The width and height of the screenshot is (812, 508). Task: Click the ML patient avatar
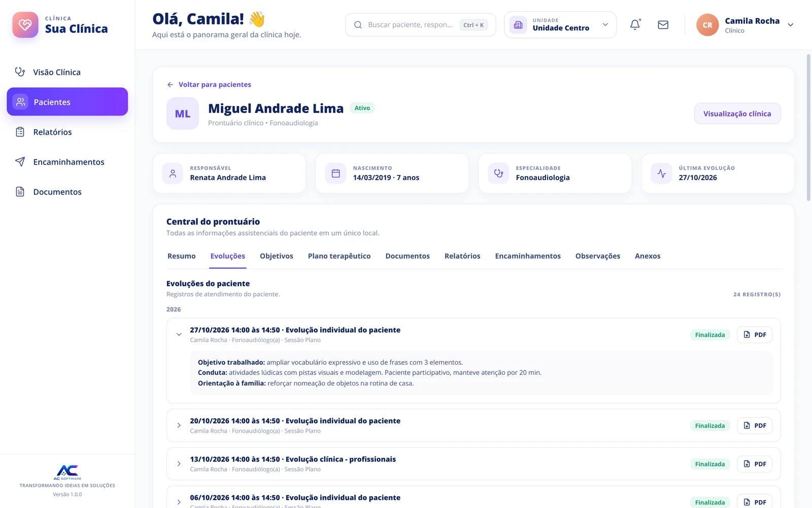pyautogui.click(x=183, y=113)
